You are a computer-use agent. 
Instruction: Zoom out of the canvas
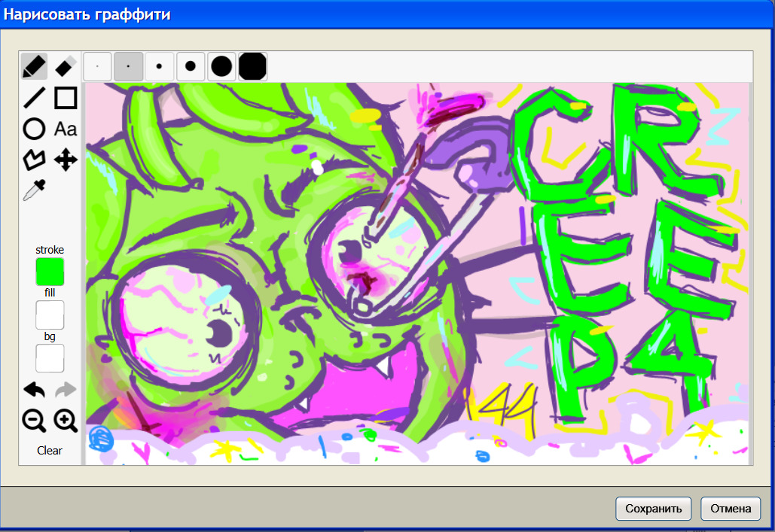[34, 421]
